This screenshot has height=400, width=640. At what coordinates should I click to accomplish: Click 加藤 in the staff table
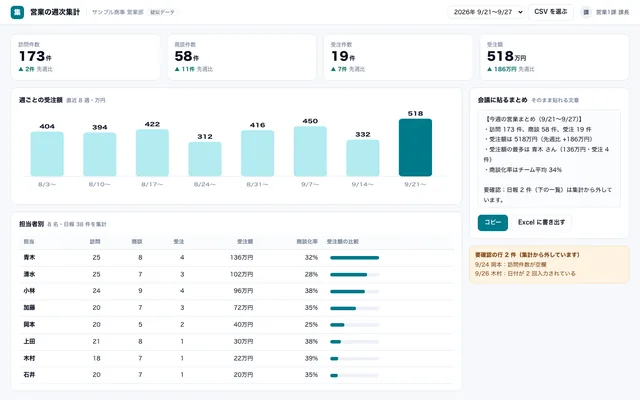pyautogui.click(x=29, y=308)
